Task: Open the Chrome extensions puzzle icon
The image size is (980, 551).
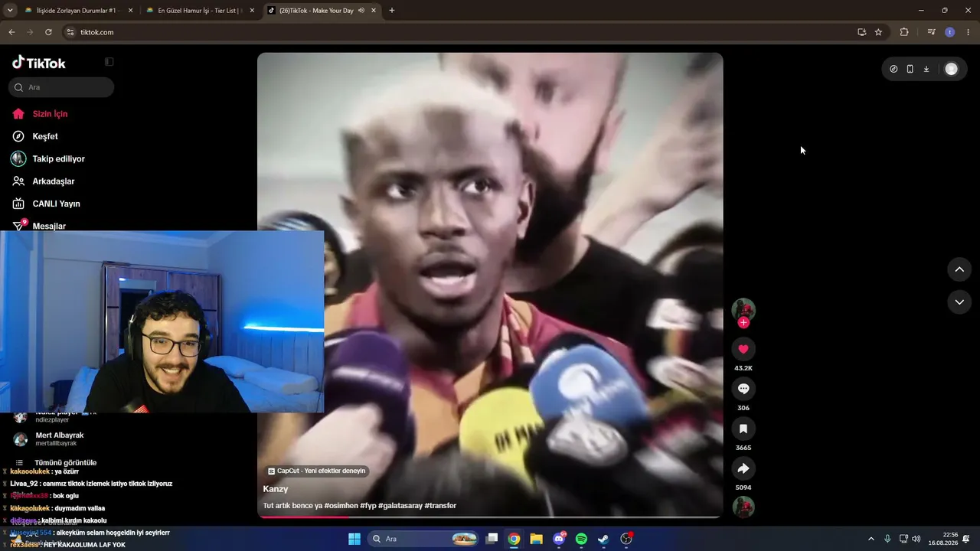Action: 904,32
